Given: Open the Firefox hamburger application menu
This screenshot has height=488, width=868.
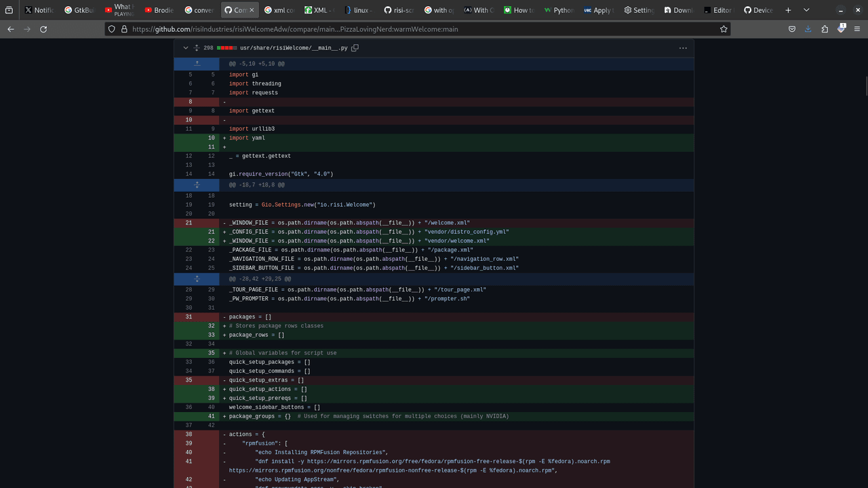Looking at the screenshot, I should click(x=857, y=29).
